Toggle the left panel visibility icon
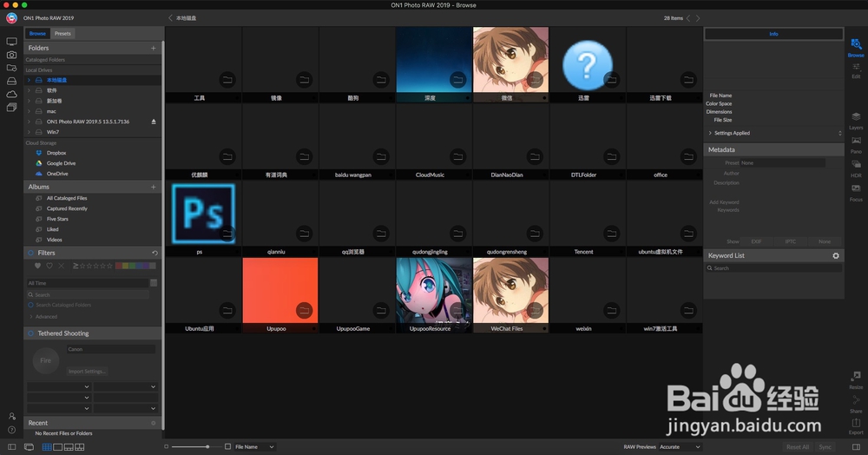This screenshot has height=455, width=868. pyautogui.click(x=11, y=446)
